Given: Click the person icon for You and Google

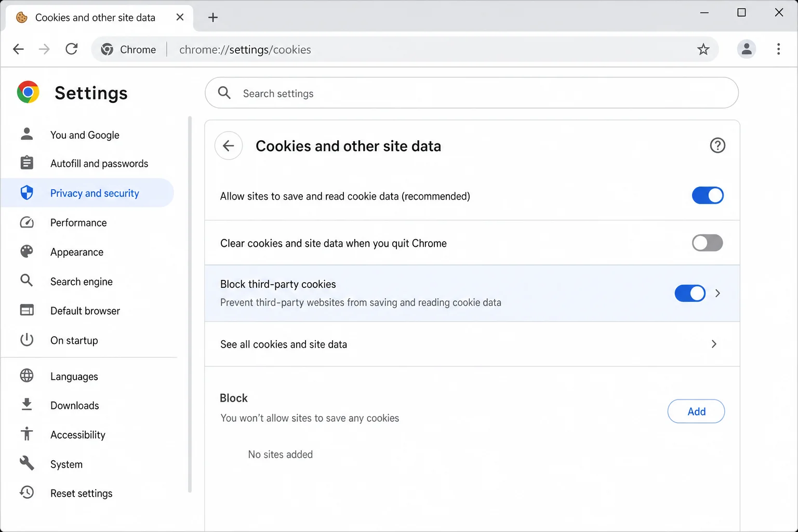Looking at the screenshot, I should (x=26, y=134).
